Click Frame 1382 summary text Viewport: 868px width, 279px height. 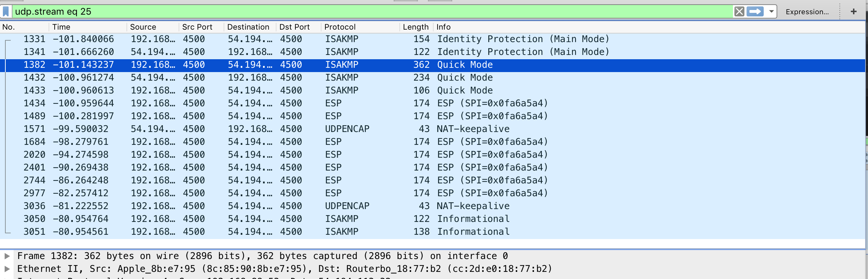click(x=263, y=256)
